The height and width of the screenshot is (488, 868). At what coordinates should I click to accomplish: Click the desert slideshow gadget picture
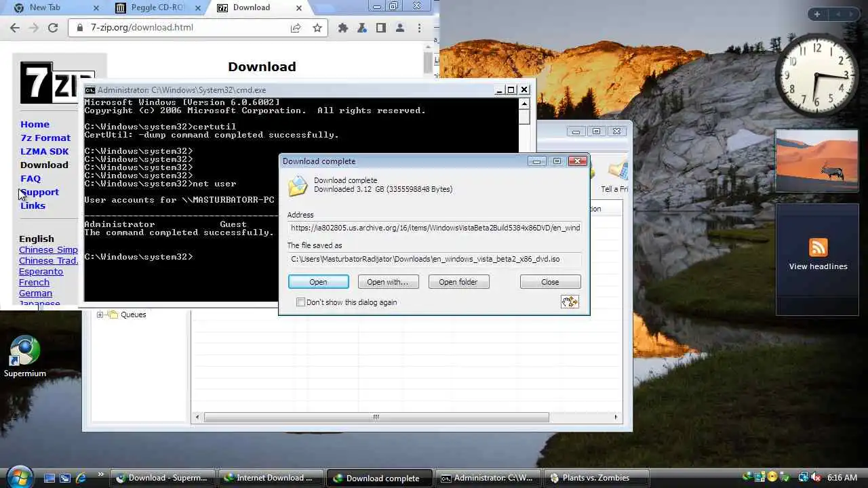coord(817,161)
